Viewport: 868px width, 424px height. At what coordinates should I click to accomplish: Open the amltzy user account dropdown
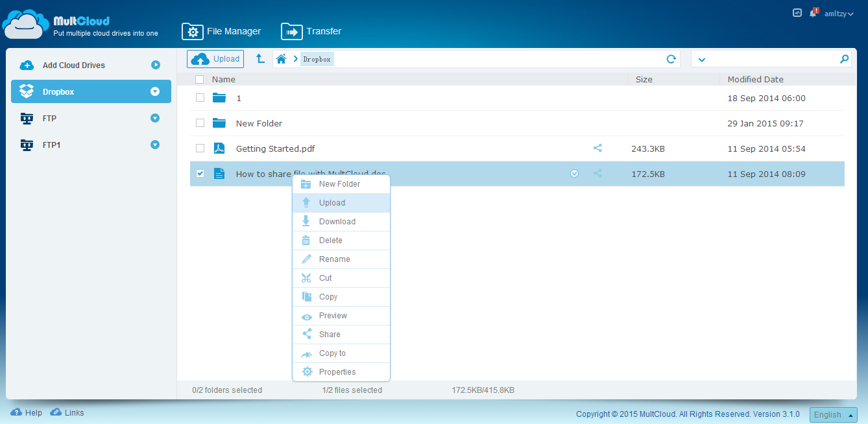(x=839, y=14)
